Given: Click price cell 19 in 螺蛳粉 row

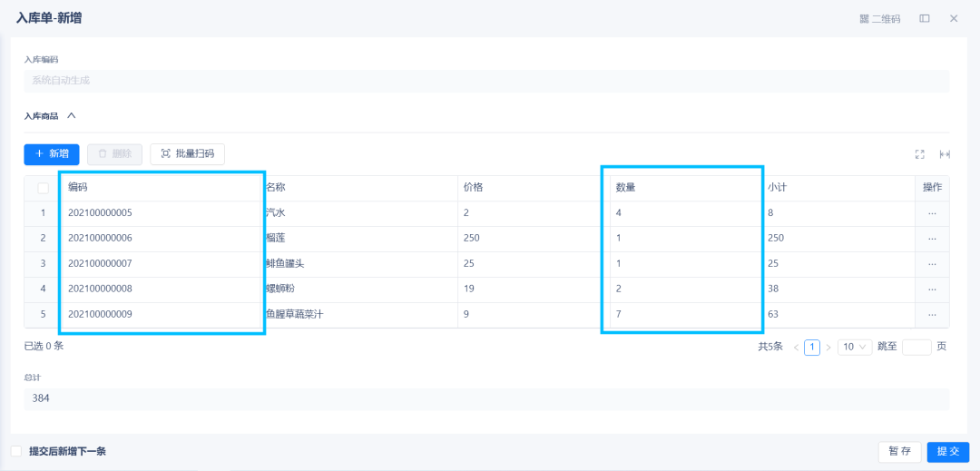Looking at the screenshot, I should tap(534, 289).
